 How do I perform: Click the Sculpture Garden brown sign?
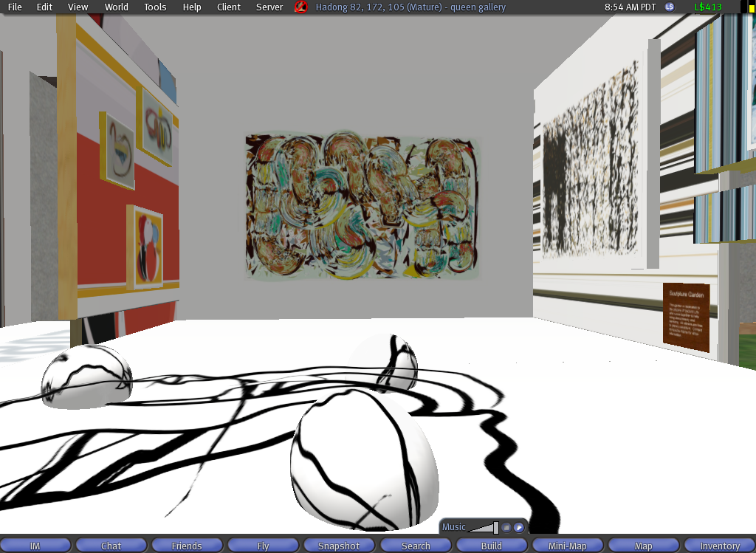[x=687, y=317]
